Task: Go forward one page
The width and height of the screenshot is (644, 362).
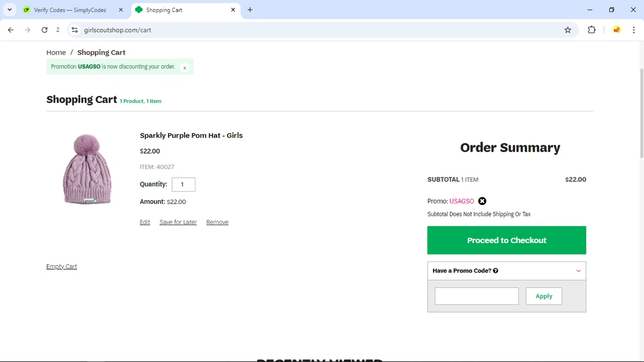Action: [x=27, y=30]
